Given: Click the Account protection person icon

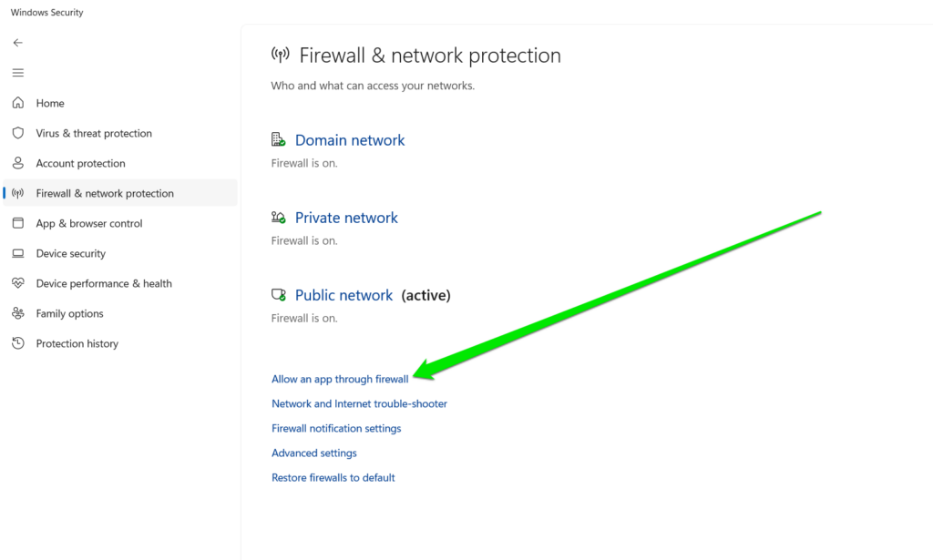Looking at the screenshot, I should [x=18, y=163].
